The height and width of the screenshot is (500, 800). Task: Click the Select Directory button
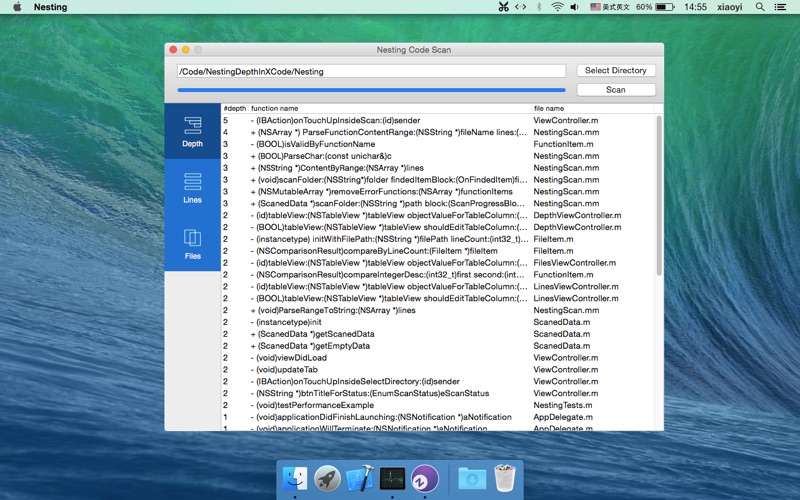pyautogui.click(x=616, y=70)
